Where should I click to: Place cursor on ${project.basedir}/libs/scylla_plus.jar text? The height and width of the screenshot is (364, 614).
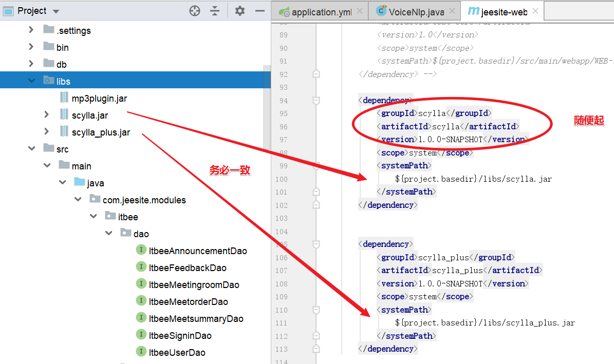(x=485, y=323)
